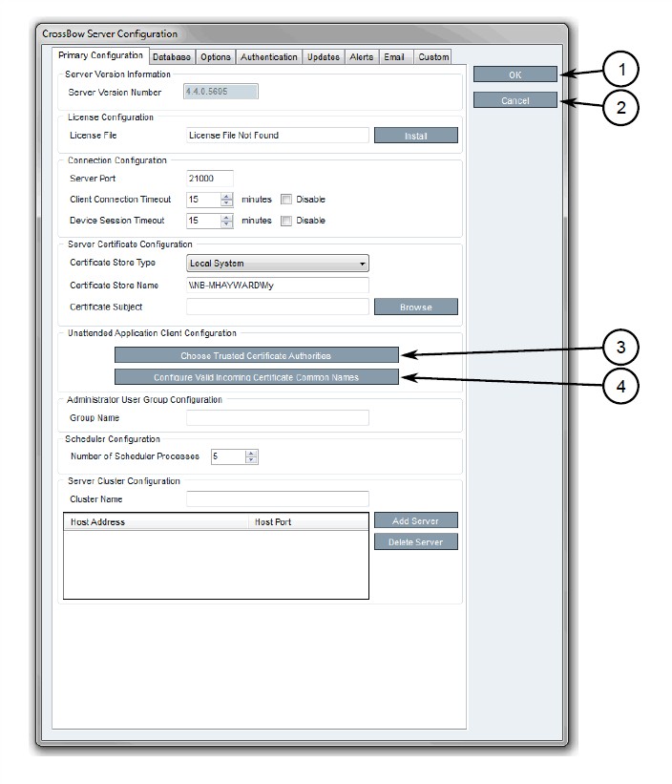Focus the administrator Group Name field

click(278, 417)
